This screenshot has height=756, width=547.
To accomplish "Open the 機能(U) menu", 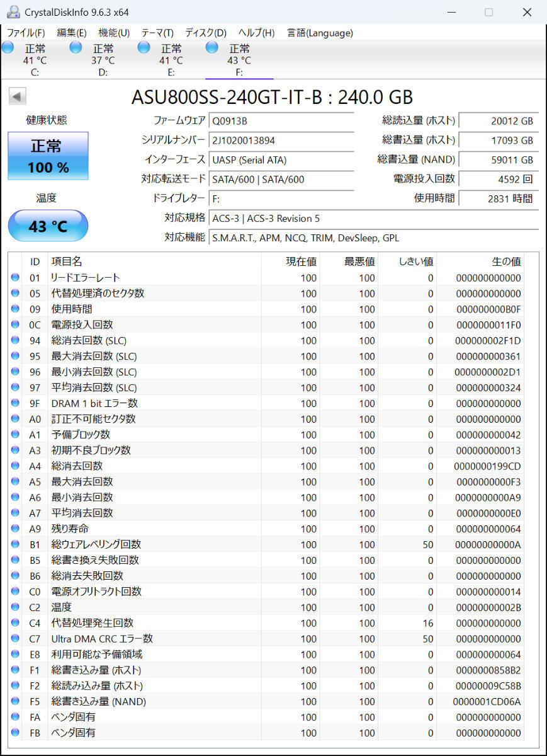I will [x=114, y=33].
